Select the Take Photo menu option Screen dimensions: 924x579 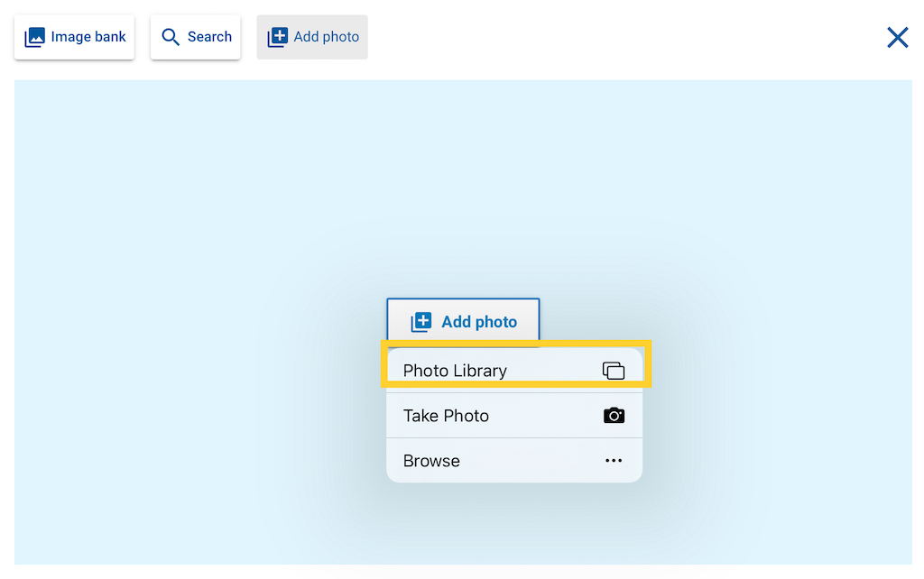(513, 416)
